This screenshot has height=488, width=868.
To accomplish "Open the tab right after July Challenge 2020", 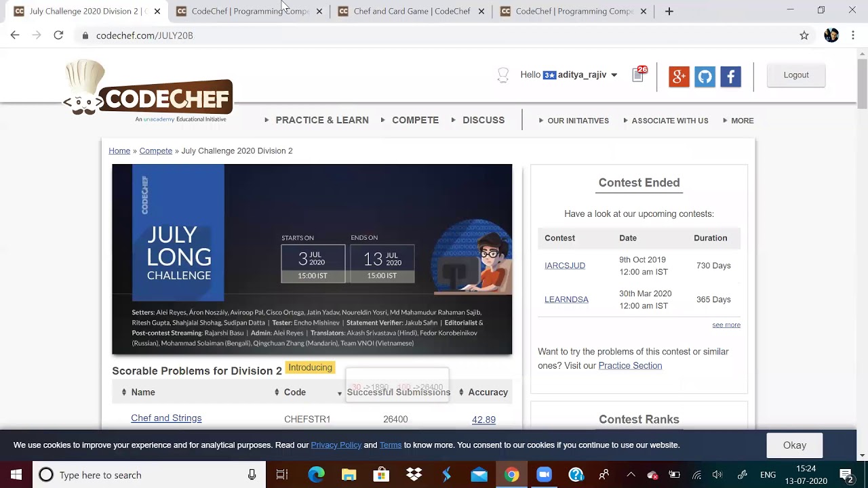I will pos(249,11).
